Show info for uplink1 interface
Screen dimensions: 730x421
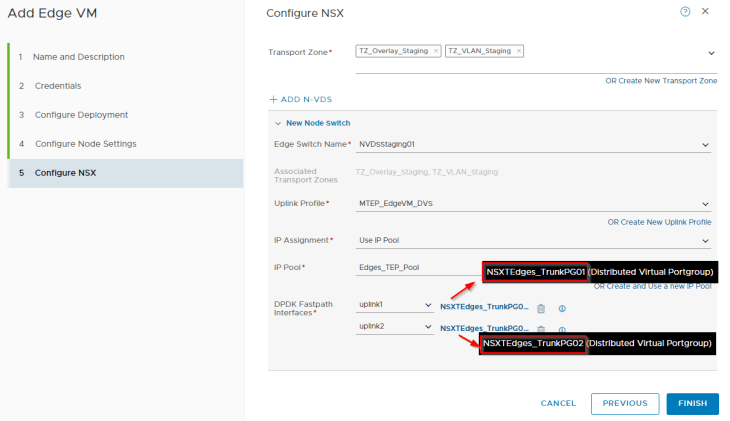[x=562, y=309]
